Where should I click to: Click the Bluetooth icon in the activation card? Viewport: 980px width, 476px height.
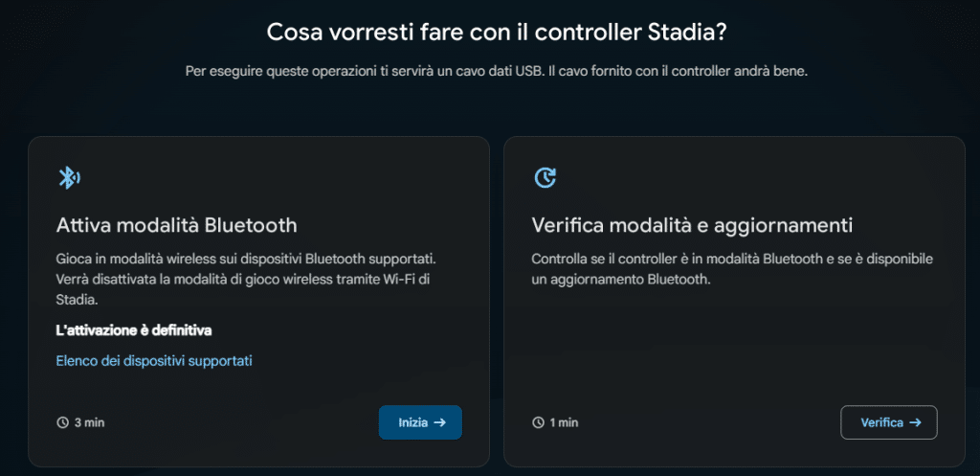pyautogui.click(x=69, y=177)
